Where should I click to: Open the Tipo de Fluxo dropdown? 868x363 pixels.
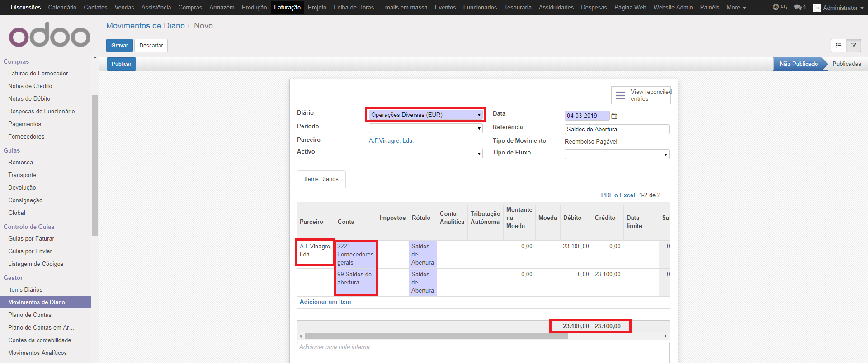pos(617,155)
